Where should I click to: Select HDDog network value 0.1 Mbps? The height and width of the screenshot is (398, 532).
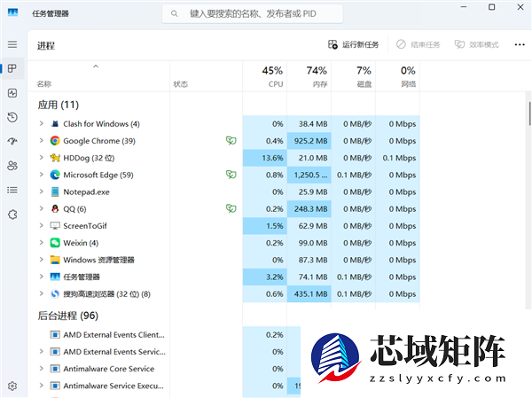point(397,158)
